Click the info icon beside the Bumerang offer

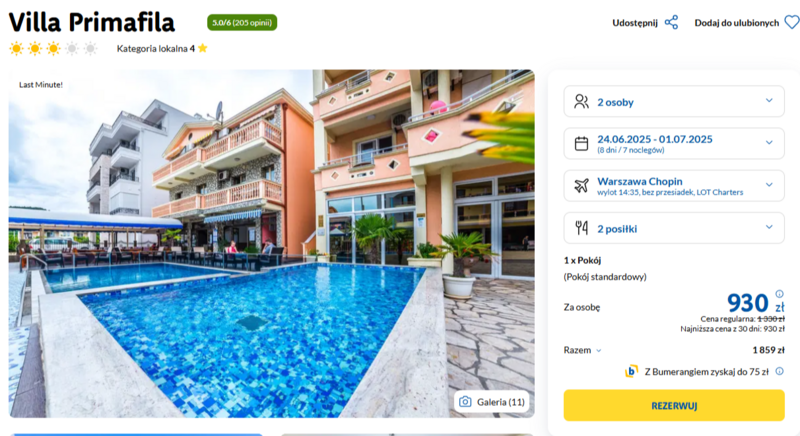click(x=780, y=371)
